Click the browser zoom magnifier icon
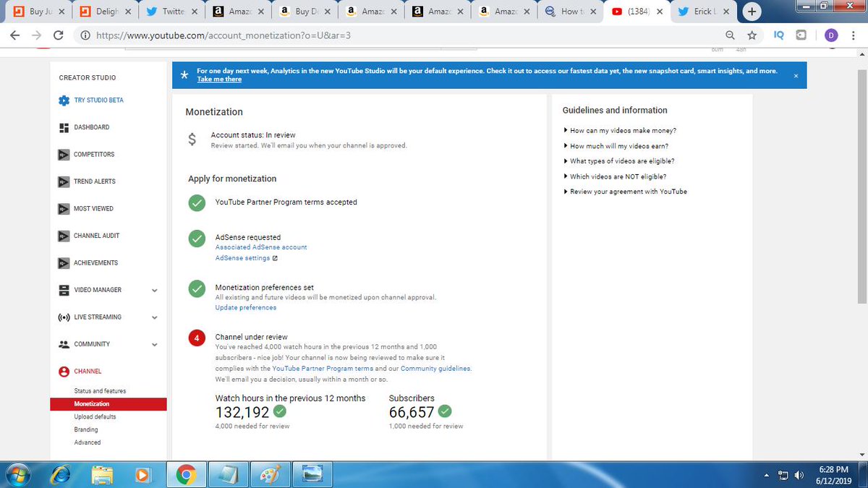The height and width of the screenshot is (488, 868). (731, 35)
